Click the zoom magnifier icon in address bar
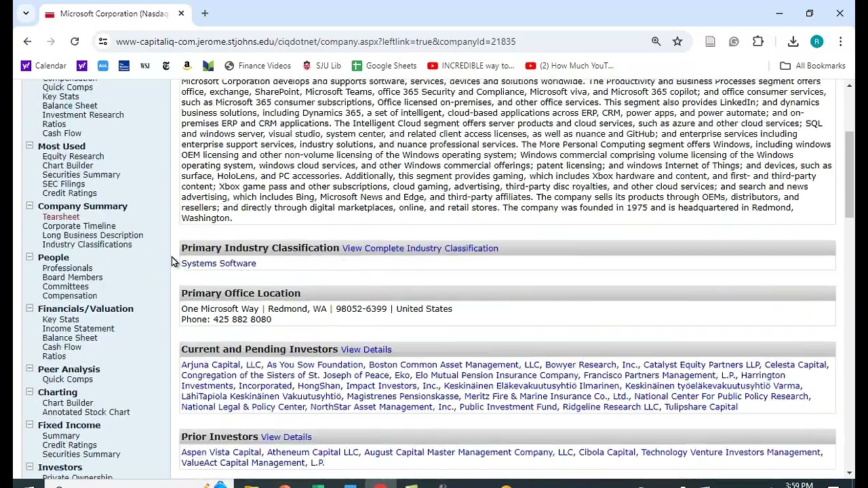868x488 pixels. point(656,41)
